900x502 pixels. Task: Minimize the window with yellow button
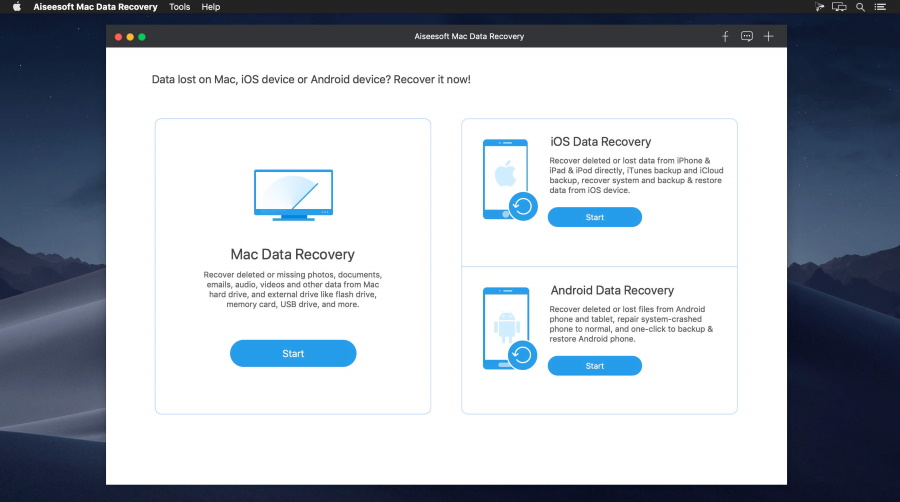(x=130, y=37)
